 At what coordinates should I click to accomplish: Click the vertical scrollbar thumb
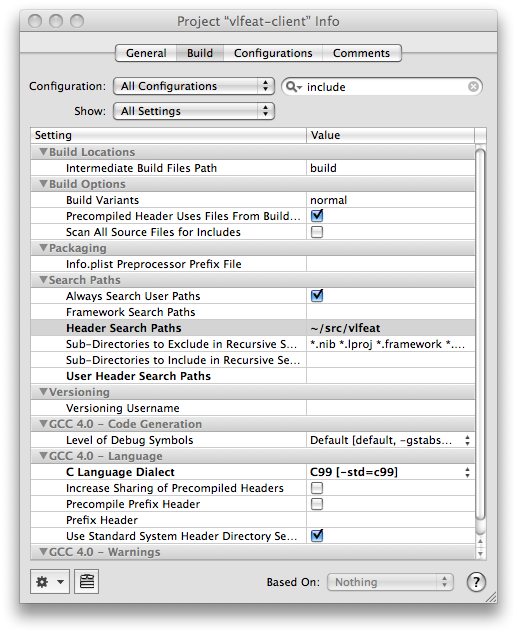tap(480, 335)
